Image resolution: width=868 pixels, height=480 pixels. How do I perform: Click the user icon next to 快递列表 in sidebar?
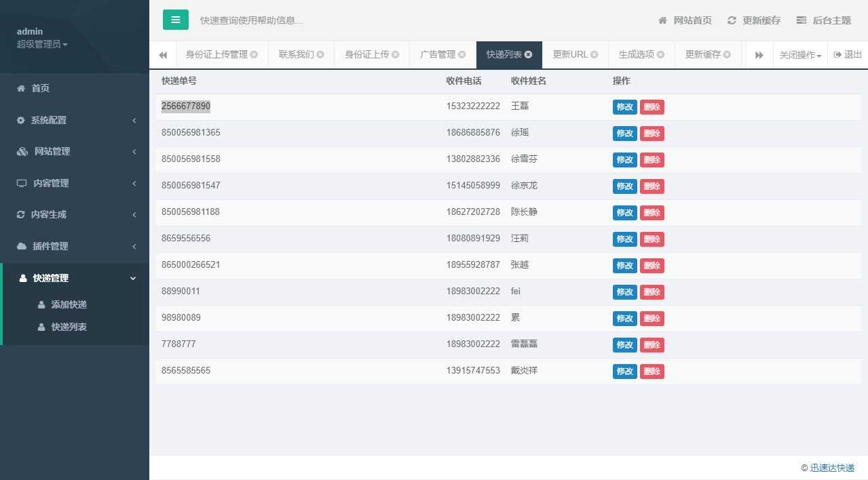click(42, 327)
